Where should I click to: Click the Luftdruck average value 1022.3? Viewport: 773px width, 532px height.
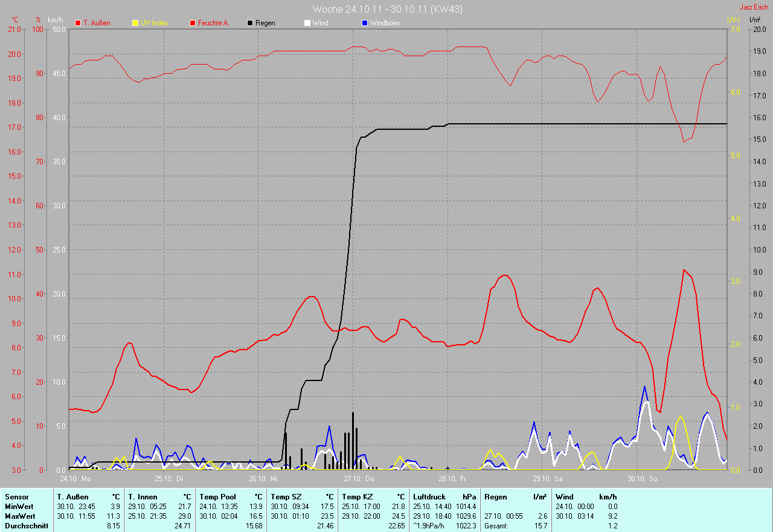(x=465, y=526)
